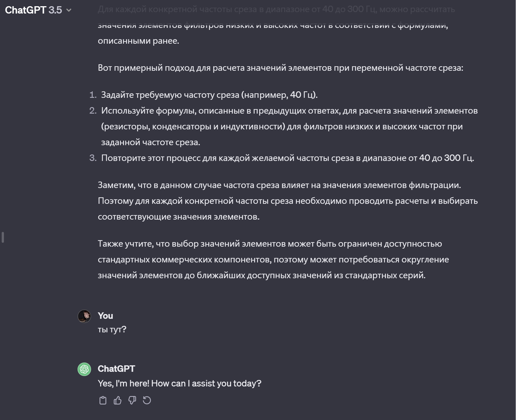516x420 pixels.
Task: Give thumbs down to the response
Action: pyautogui.click(x=132, y=400)
